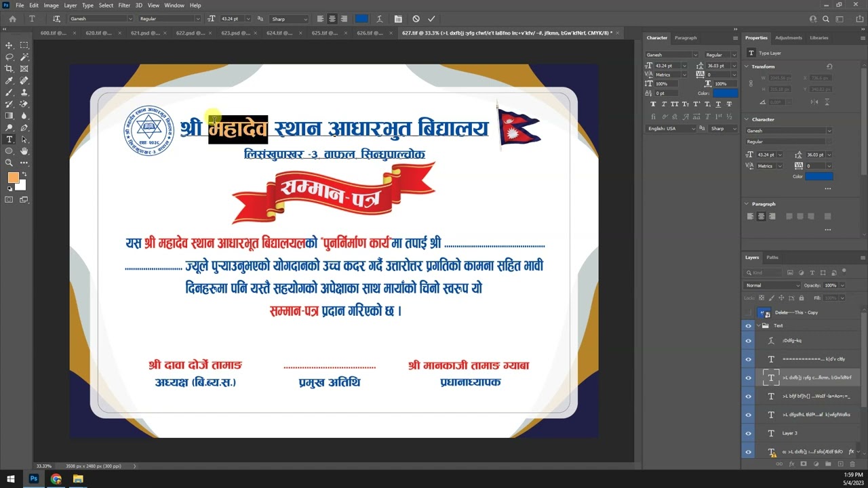
Task: Open the Filter menu
Action: (124, 5)
